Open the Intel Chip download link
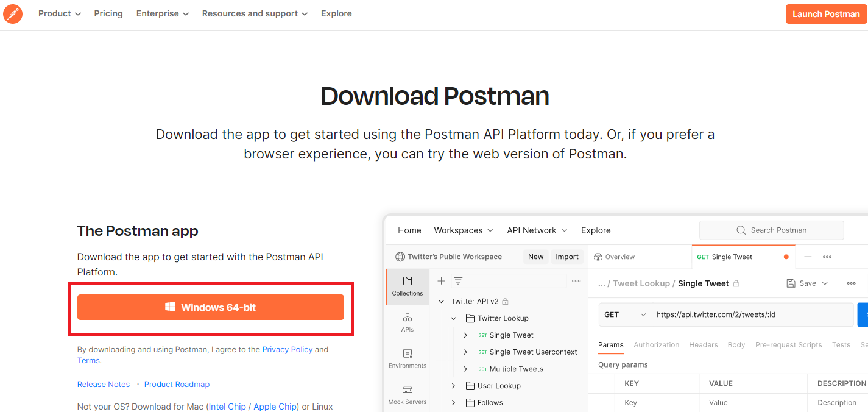 227,407
